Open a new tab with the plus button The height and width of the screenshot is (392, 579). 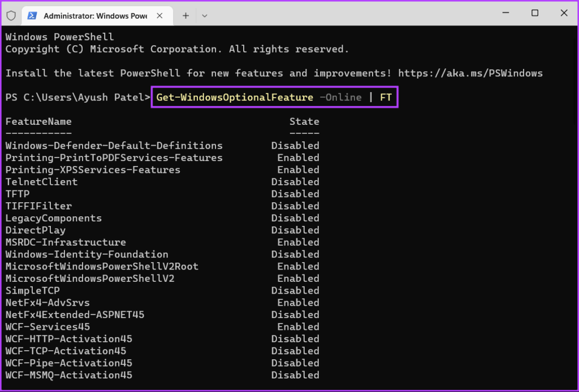[185, 16]
